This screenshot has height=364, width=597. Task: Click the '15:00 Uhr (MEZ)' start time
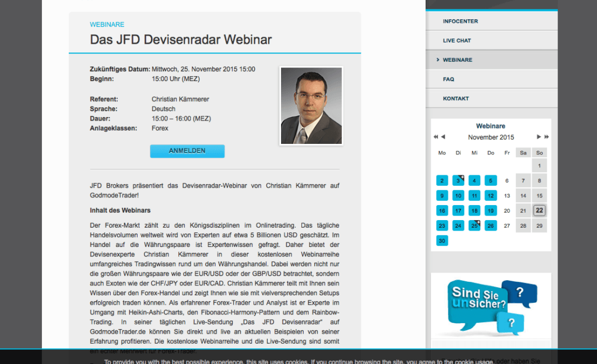175,79
